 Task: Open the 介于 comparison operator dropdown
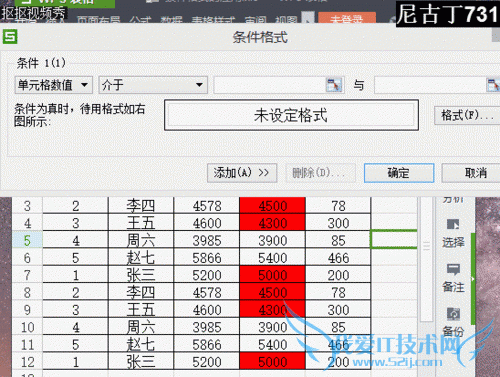pos(153,85)
